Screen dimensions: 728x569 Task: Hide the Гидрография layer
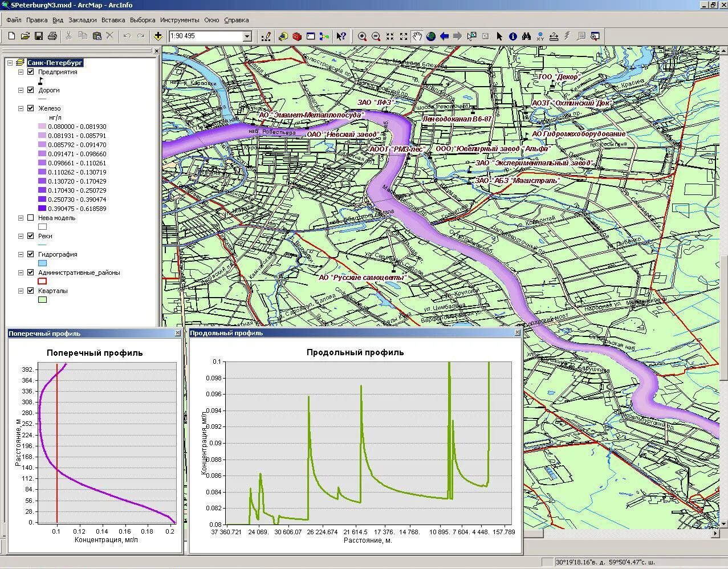(31, 254)
